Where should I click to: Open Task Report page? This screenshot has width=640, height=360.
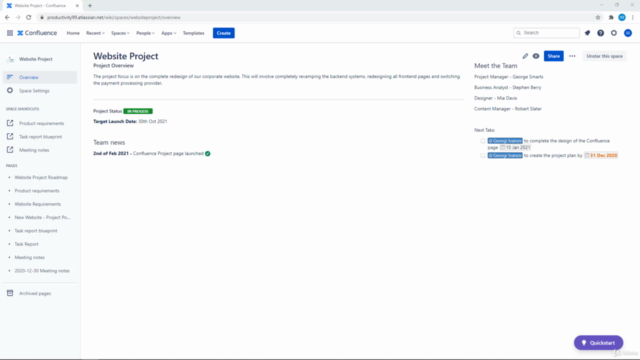(27, 244)
